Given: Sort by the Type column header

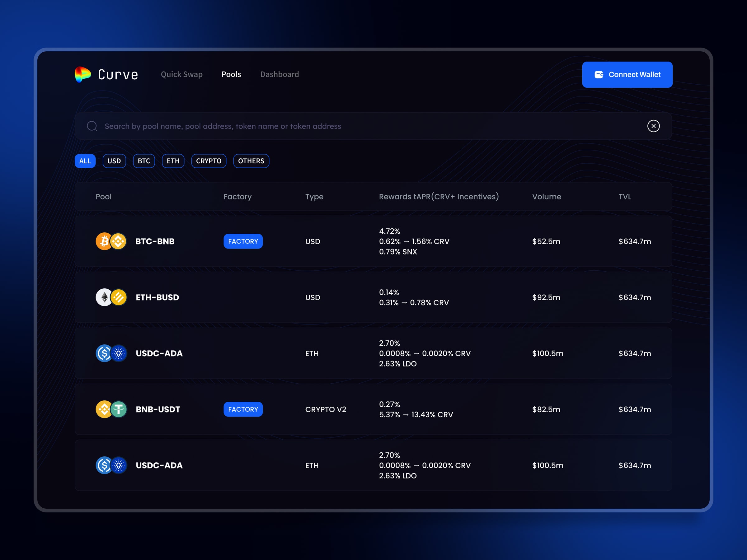Looking at the screenshot, I should tap(314, 197).
